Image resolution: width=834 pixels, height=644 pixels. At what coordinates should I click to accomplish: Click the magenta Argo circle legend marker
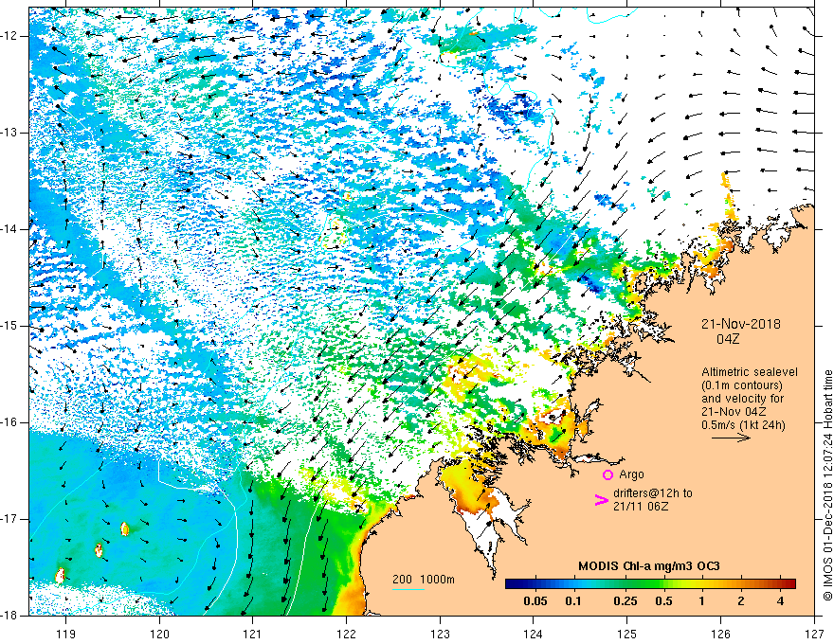[x=607, y=474]
